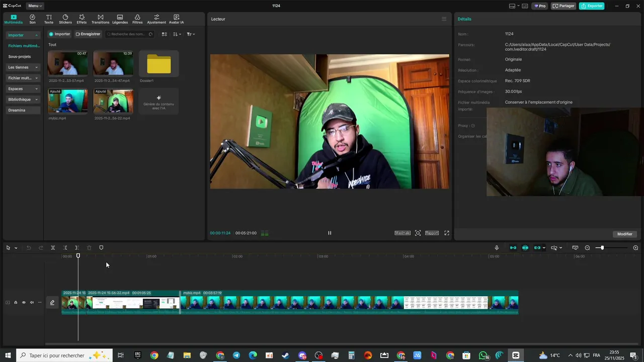Click the player snapshot focus icon
This screenshot has width=644, height=362.
(x=418, y=233)
